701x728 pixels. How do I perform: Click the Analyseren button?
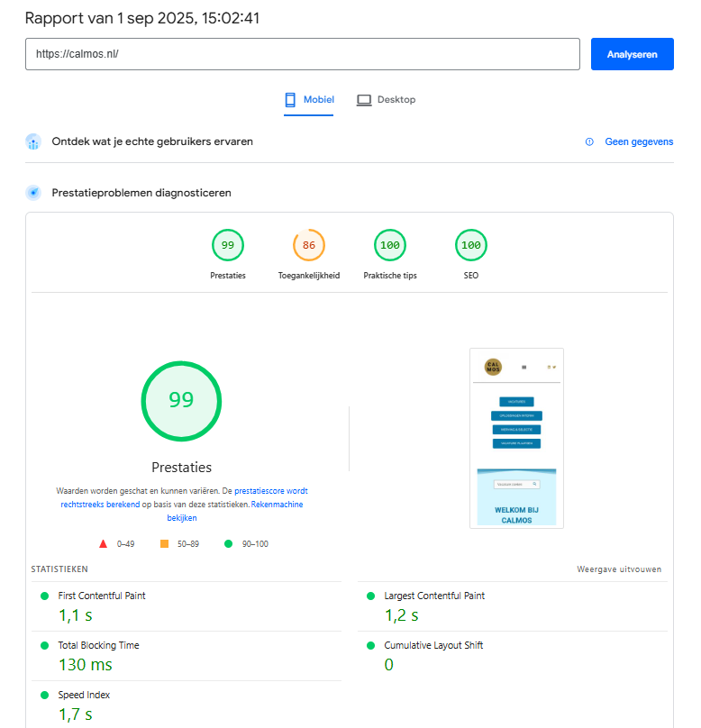click(x=632, y=54)
